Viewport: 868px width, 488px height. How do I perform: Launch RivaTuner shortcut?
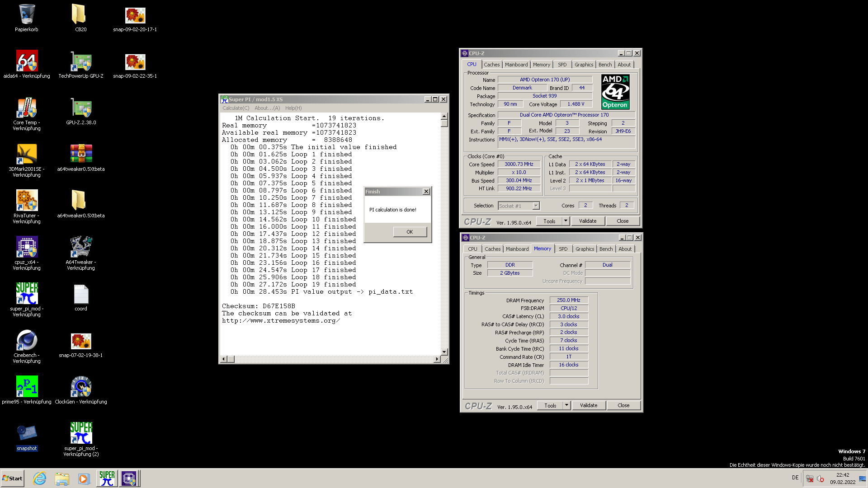coord(27,207)
